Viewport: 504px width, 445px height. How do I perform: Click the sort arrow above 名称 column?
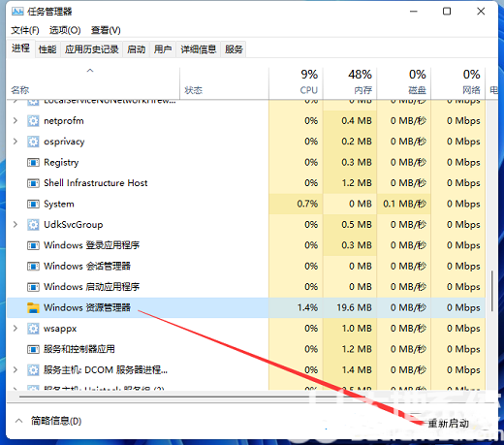(90, 71)
